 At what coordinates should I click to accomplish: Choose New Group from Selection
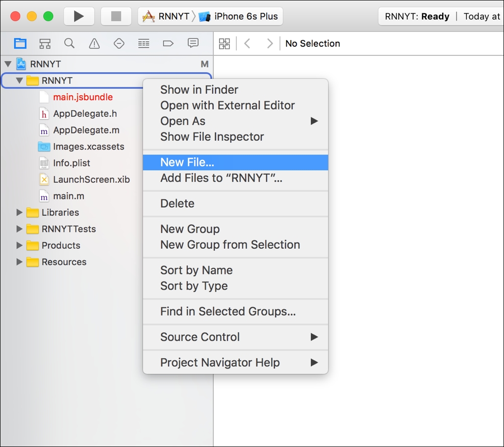pos(235,245)
